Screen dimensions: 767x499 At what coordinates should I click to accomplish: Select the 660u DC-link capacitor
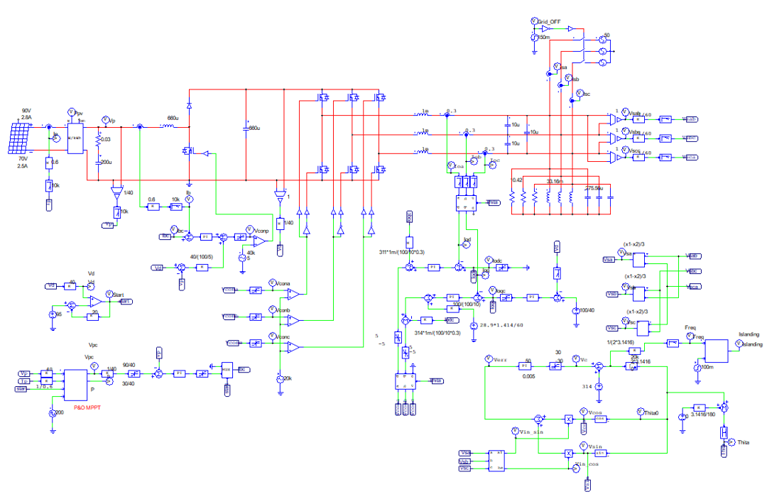click(246, 127)
